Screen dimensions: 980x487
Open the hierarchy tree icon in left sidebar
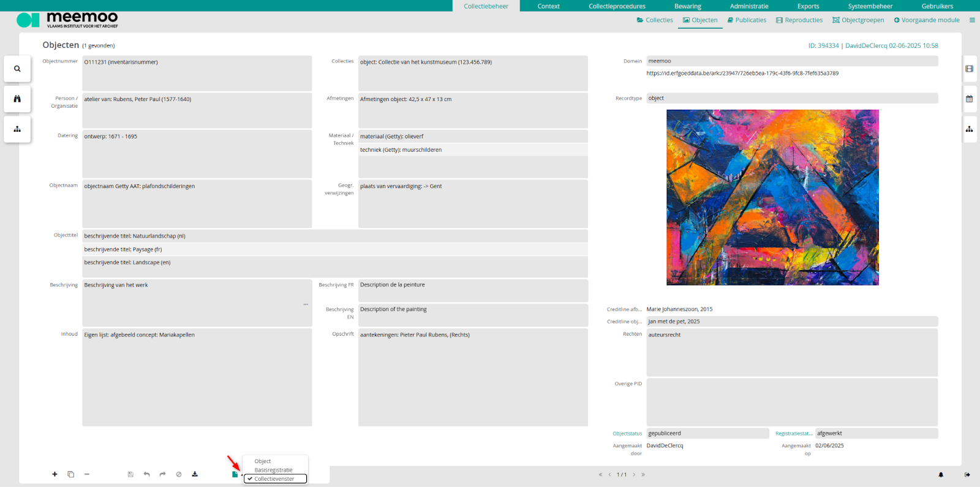click(x=17, y=129)
